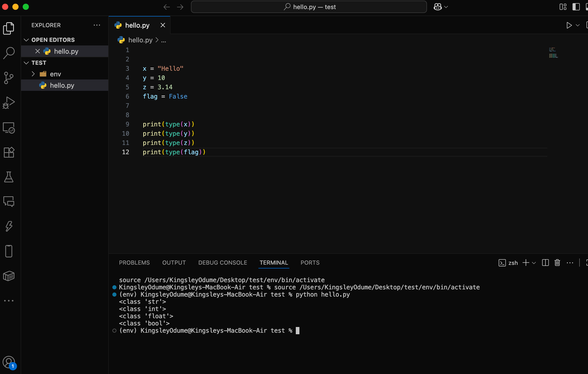Open the terminal profile dropdown chevron
This screenshot has height=374, width=588.
534,263
